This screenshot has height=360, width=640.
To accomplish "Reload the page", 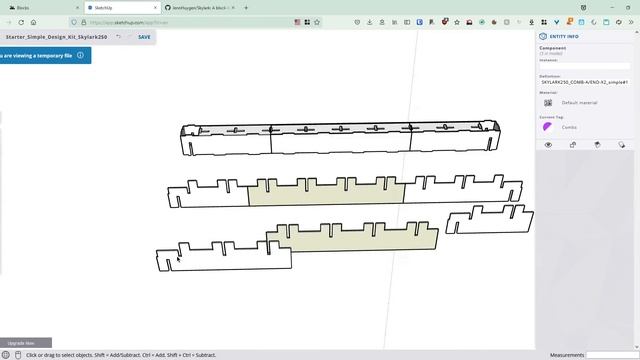I will click(21, 22).
